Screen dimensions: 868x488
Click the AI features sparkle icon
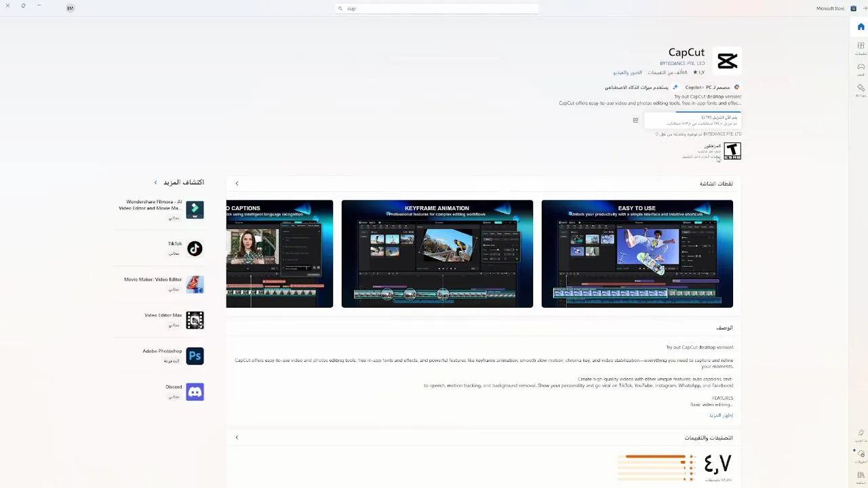[675, 87]
